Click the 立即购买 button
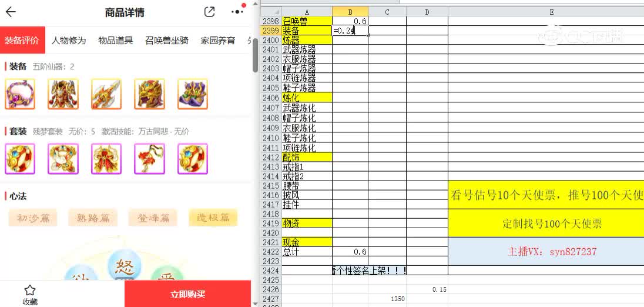Screen dimensions: 644x307 click(x=187, y=294)
